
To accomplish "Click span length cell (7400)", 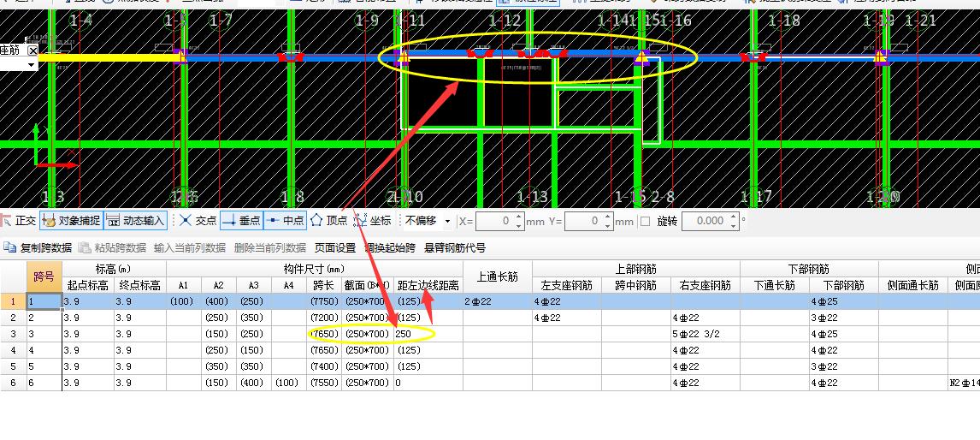I will click(x=324, y=366).
